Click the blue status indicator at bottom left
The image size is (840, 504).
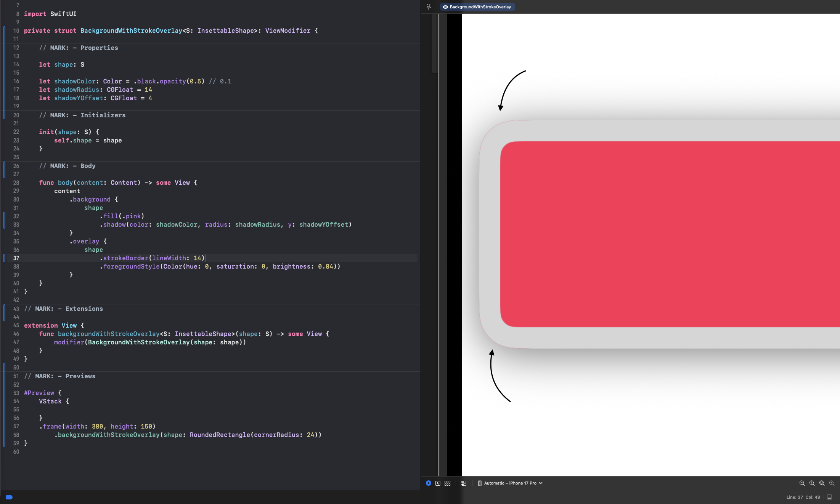point(10,497)
